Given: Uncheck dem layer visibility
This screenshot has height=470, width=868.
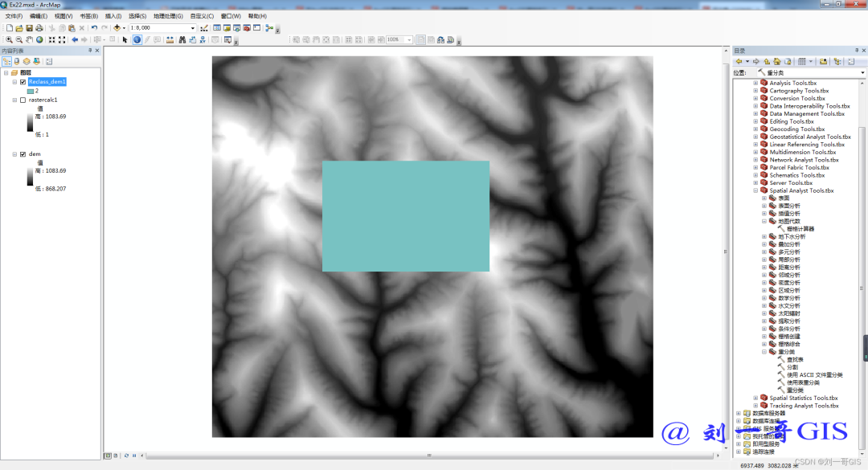Looking at the screenshot, I should [23, 154].
